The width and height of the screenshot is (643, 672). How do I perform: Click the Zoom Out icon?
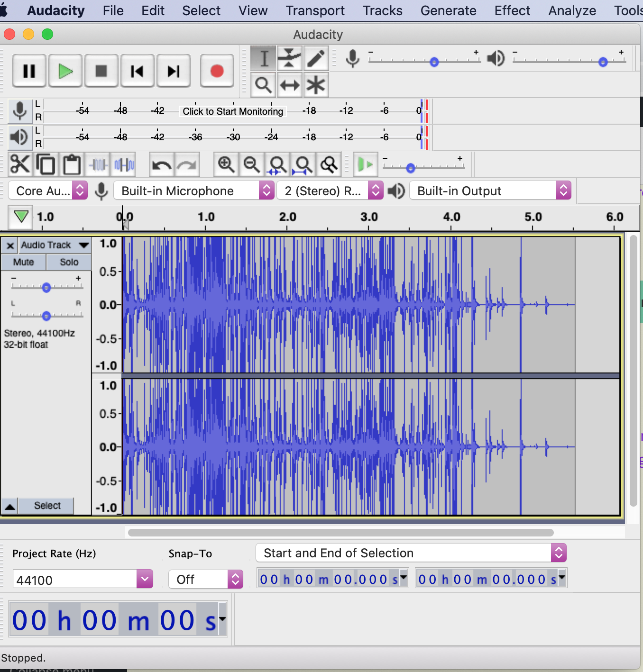[252, 164]
